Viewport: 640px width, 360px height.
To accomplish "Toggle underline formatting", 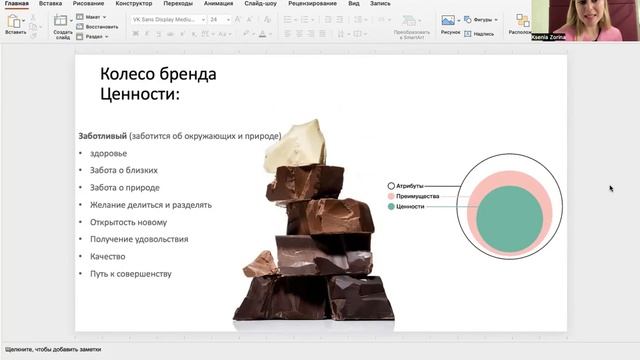I will (x=159, y=34).
